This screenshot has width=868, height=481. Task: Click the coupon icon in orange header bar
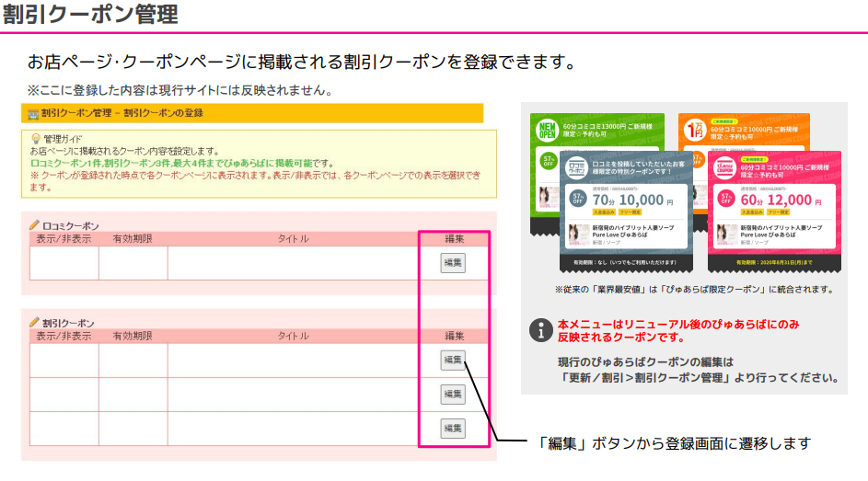(x=33, y=113)
